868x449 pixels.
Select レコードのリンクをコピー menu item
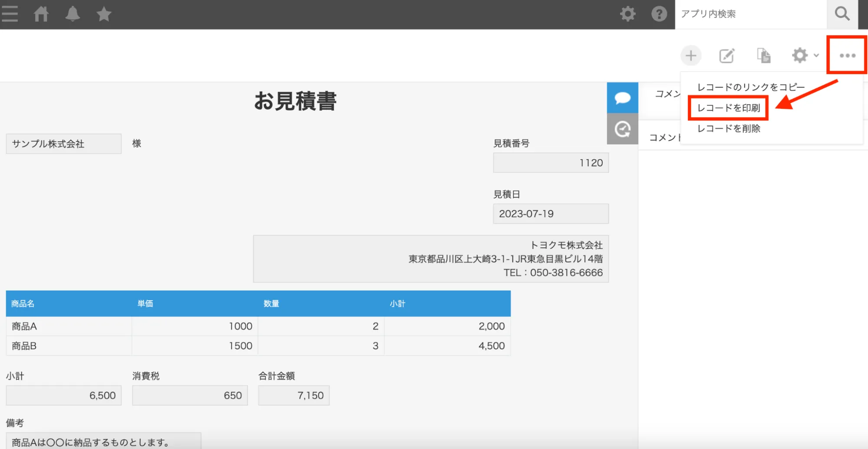click(x=751, y=87)
